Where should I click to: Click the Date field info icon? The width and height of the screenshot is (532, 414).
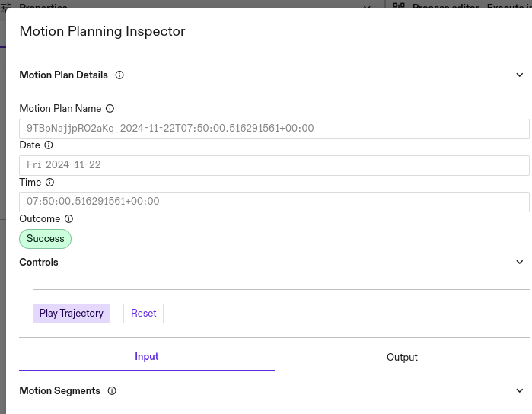49,145
